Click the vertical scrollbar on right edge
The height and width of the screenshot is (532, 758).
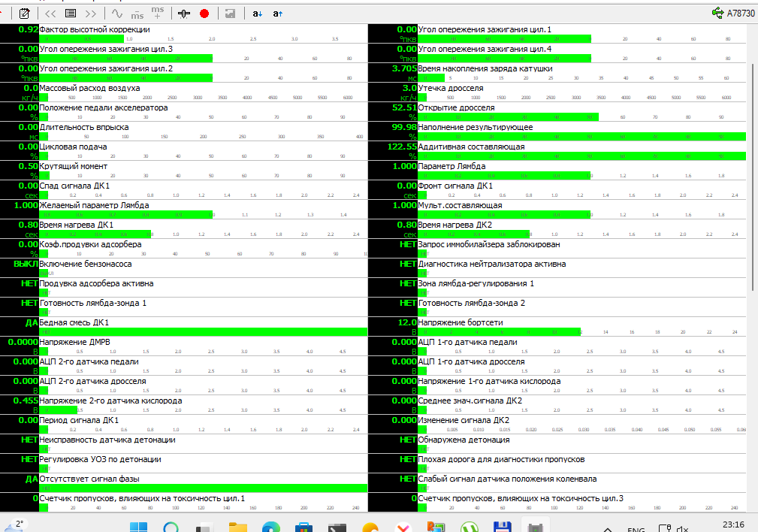click(x=753, y=177)
